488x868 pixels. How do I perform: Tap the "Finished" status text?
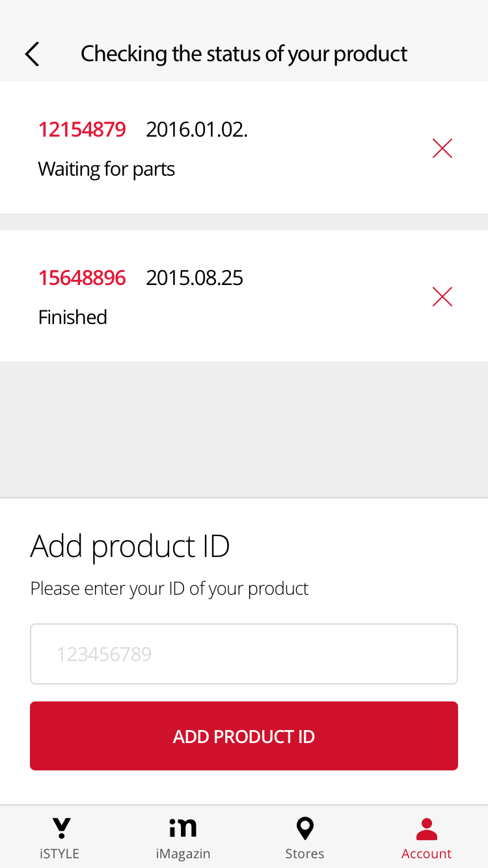[73, 318]
